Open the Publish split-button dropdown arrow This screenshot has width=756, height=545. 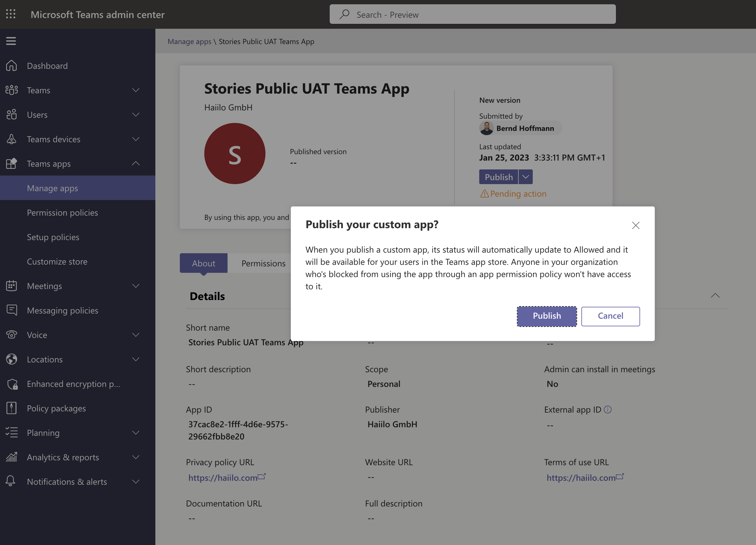526,177
